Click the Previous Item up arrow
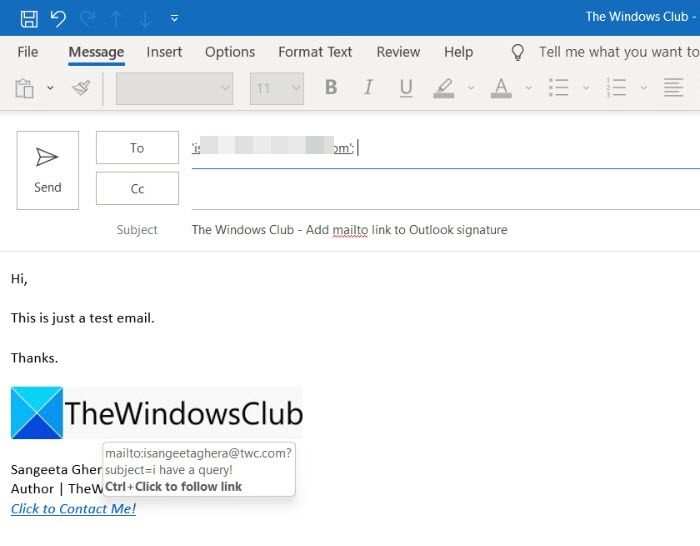 pos(116,19)
